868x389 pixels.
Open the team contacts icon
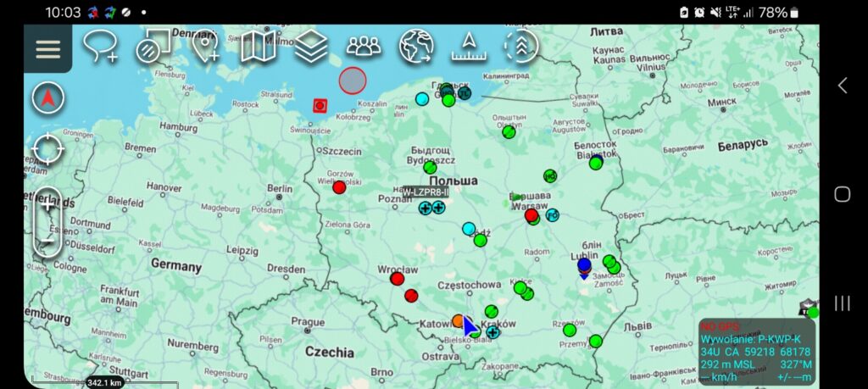coord(364,47)
